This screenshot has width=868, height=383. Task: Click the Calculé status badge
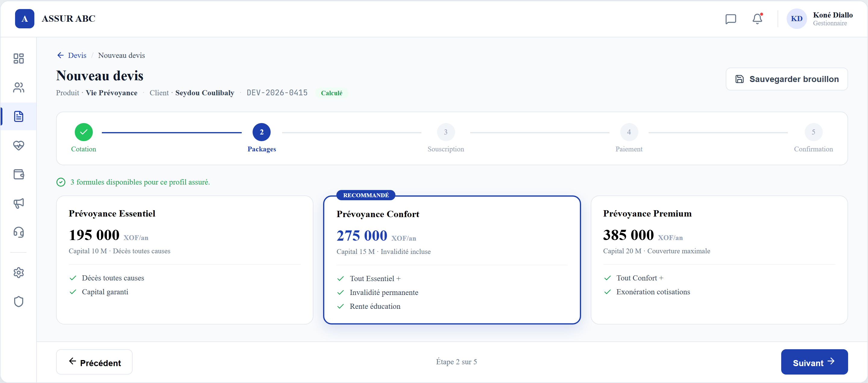[x=332, y=93]
